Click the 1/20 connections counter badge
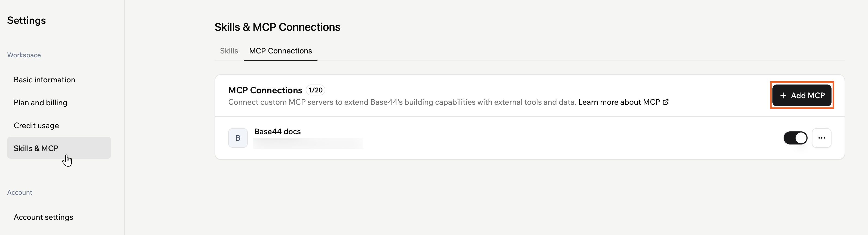This screenshot has height=235, width=868. 315,90
